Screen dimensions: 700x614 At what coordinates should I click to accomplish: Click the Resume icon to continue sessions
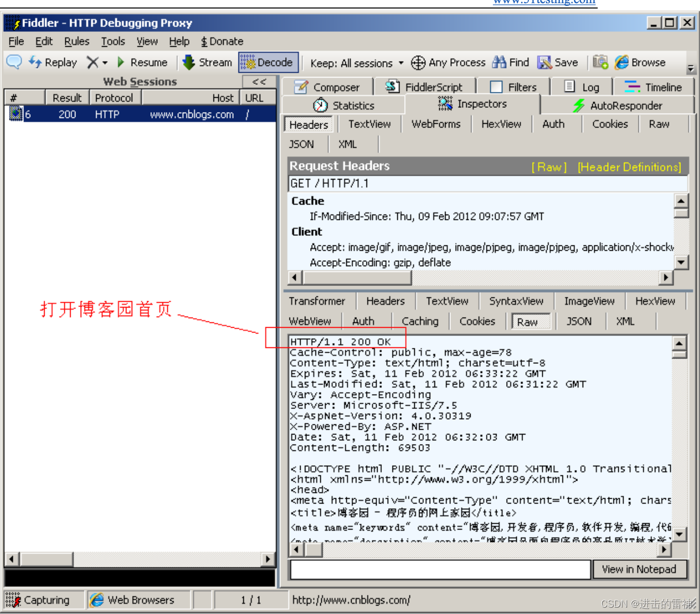[121, 62]
